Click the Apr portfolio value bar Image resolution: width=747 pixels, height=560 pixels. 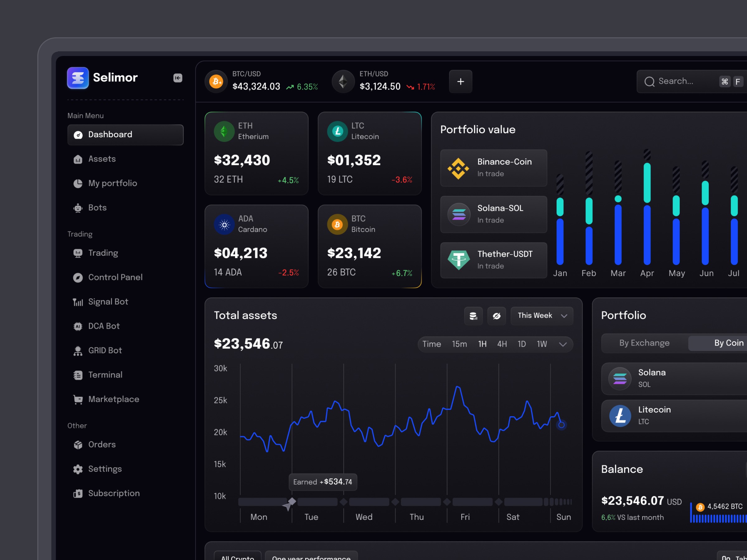click(x=647, y=207)
